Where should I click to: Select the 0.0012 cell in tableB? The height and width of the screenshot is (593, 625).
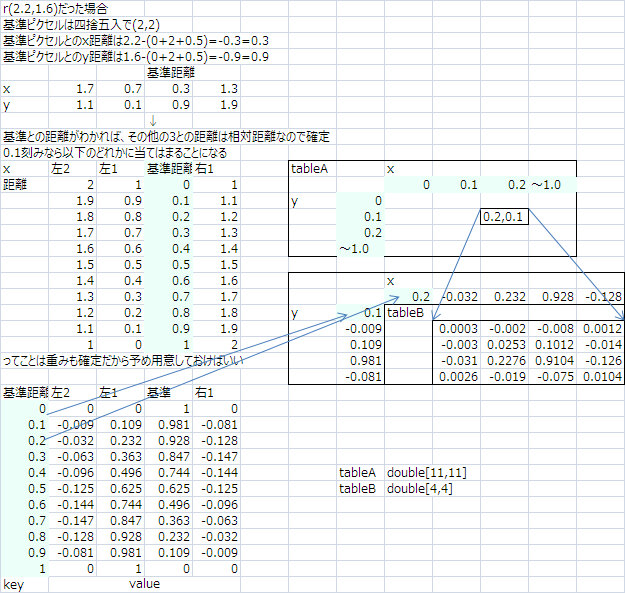[x=602, y=329]
